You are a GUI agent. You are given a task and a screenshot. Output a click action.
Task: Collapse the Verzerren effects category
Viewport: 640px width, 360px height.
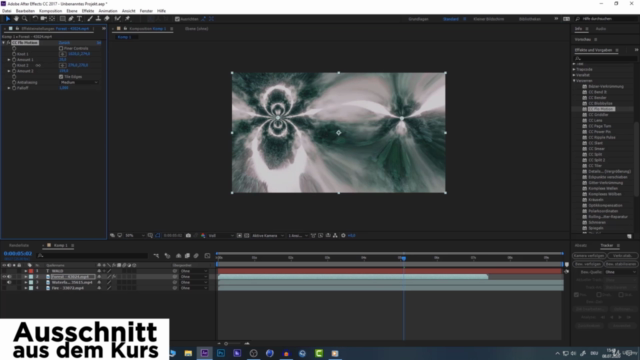[574, 81]
